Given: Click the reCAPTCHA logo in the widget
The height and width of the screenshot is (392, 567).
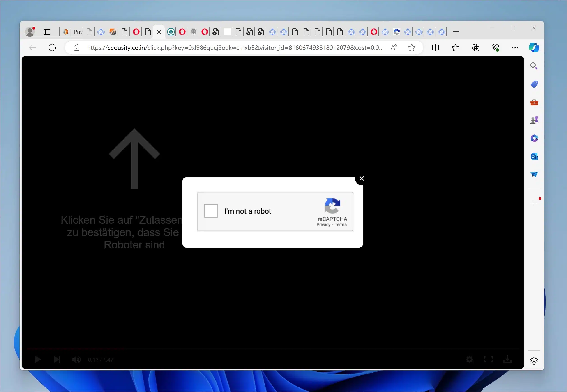Looking at the screenshot, I should coord(332,206).
